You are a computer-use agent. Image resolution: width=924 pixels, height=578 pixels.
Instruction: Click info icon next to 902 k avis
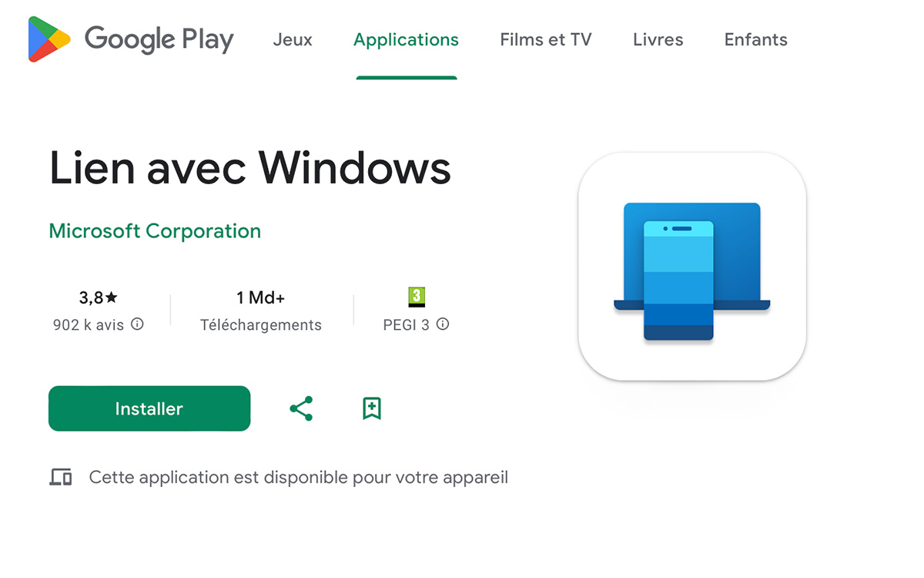[x=137, y=324]
